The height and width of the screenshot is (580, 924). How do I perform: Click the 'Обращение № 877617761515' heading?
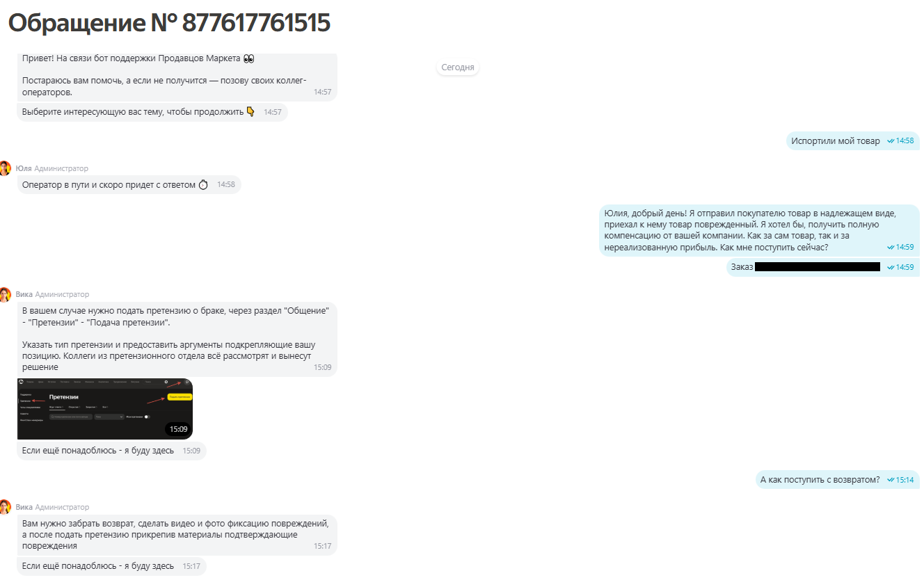(x=169, y=23)
